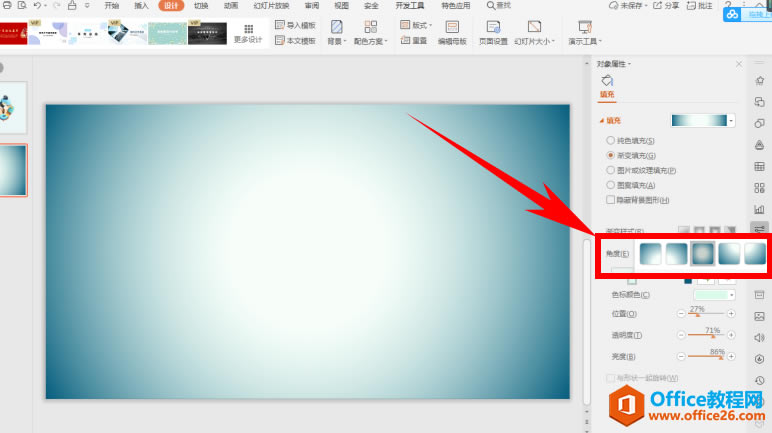Open the 配色方案 color scheme icon
The height and width of the screenshot is (433, 772).
coord(371,27)
